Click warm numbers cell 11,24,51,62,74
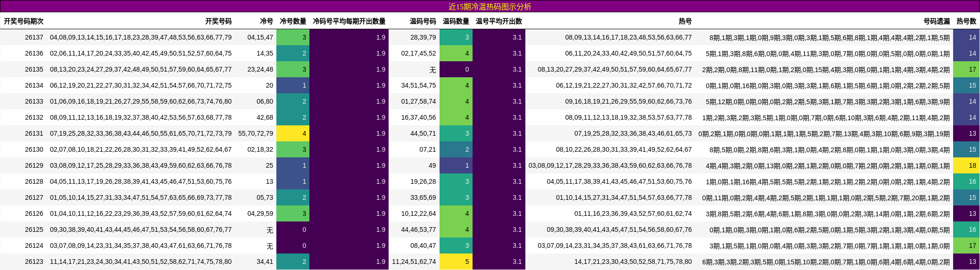 pyautogui.click(x=414, y=262)
